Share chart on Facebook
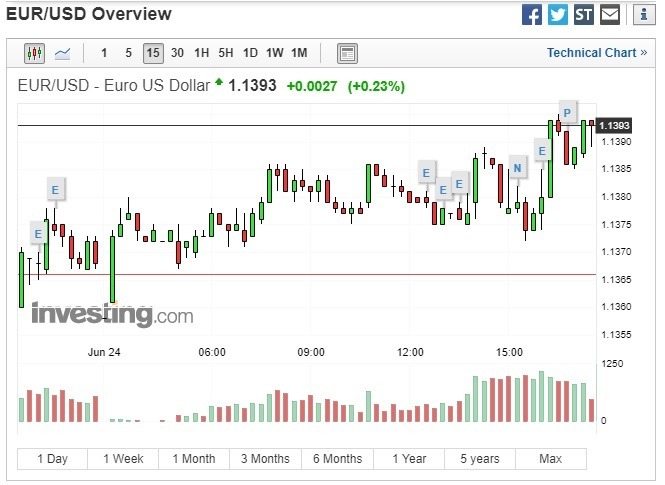The width and height of the screenshot is (665, 485). [x=532, y=15]
